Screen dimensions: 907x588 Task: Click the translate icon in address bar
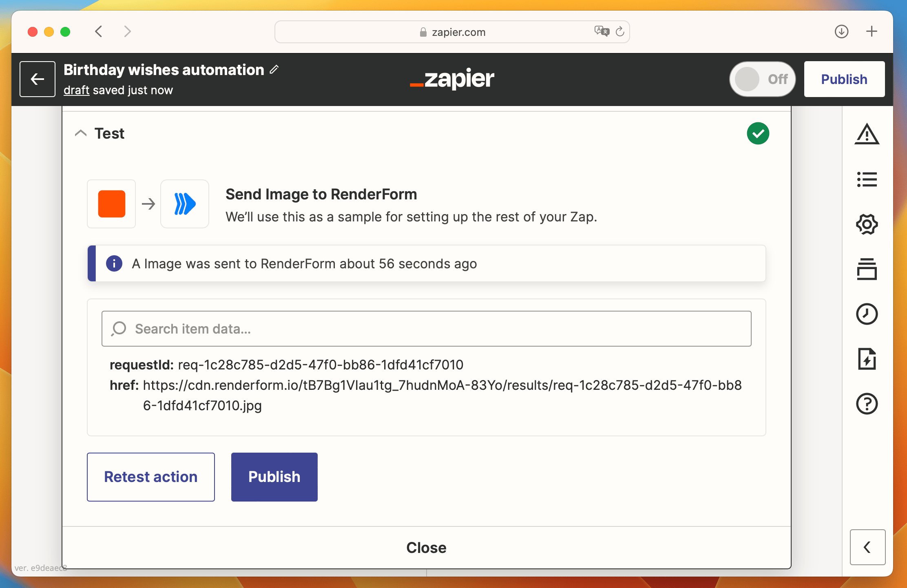pos(602,31)
